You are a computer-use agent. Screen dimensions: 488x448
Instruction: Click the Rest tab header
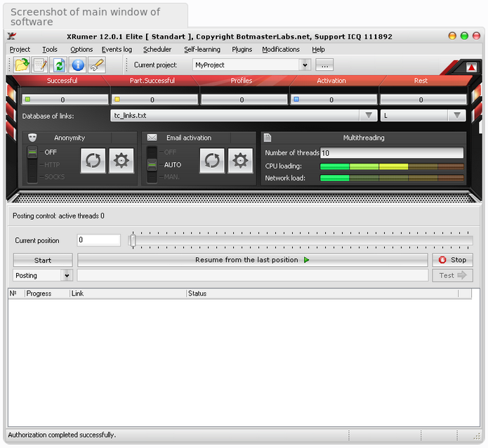(x=421, y=81)
